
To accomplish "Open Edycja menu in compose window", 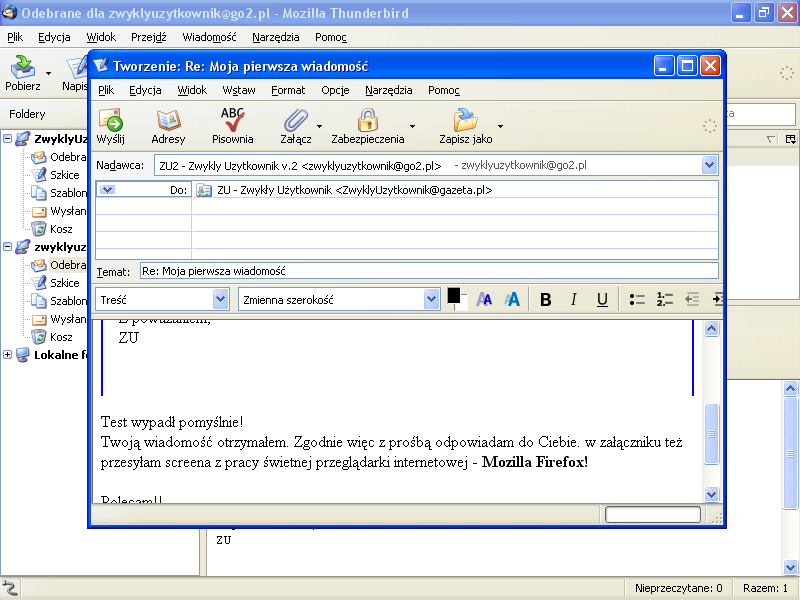I will coord(145,90).
